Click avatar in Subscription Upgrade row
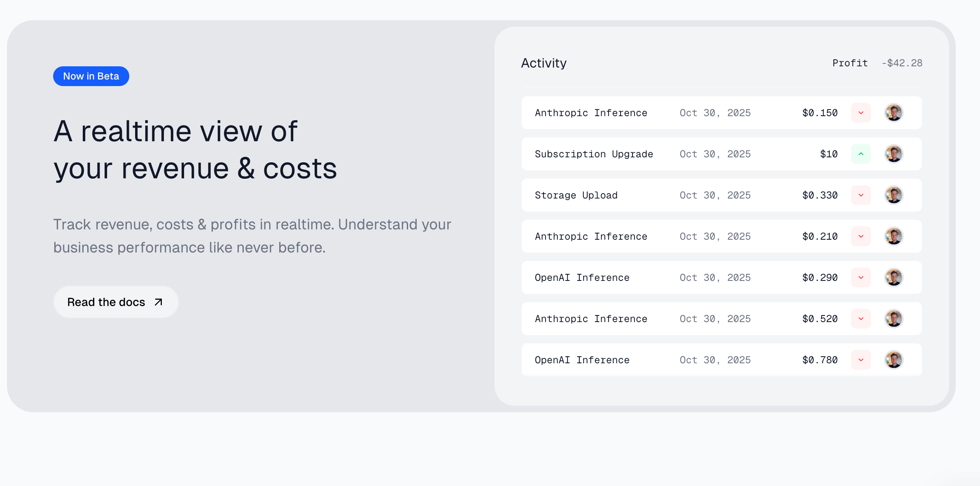Image resolution: width=980 pixels, height=486 pixels. [894, 154]
